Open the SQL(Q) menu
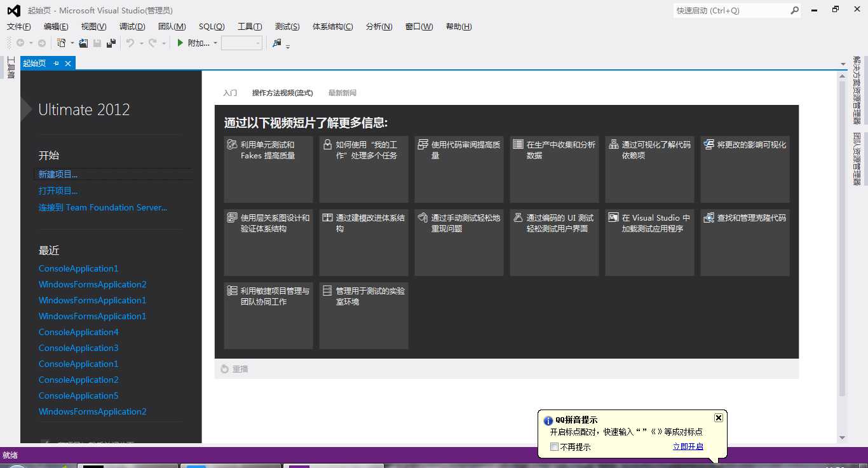The image size is (868, 468). pyautogui.click(x=212, y=27)
